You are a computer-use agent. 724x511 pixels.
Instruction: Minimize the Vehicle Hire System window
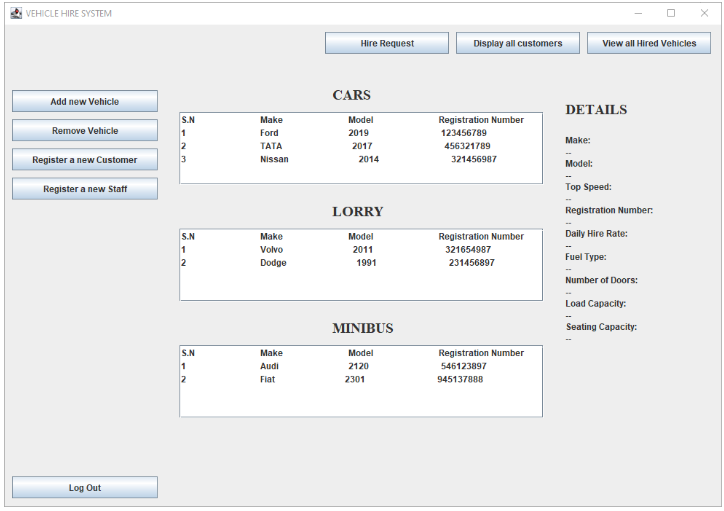(638, 13)
